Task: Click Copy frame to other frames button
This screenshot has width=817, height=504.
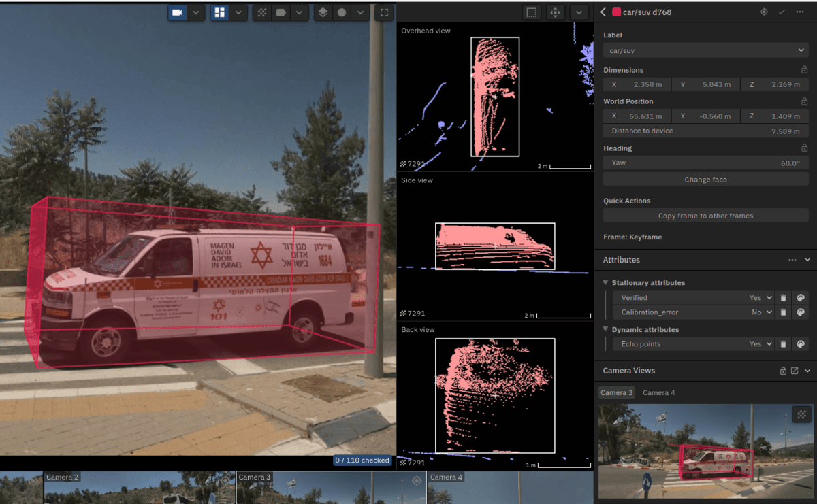Action: click(x=705, y=216)
